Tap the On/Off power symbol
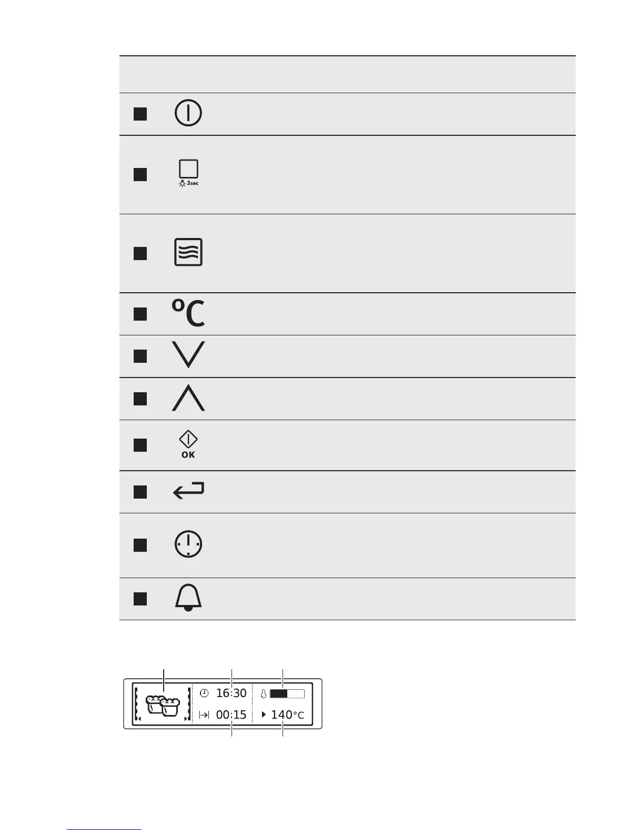This screenshot has width=644, height=834. pos(188,113)
